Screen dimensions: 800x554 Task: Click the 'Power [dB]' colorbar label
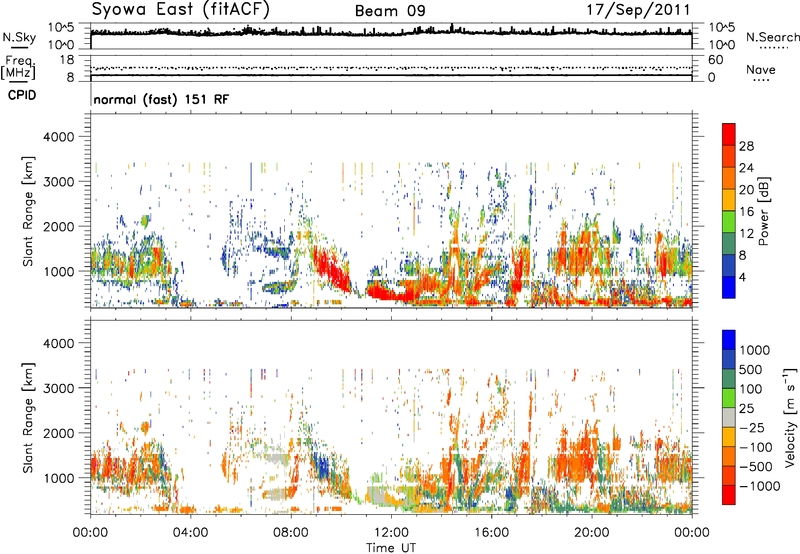coord(763,211)
